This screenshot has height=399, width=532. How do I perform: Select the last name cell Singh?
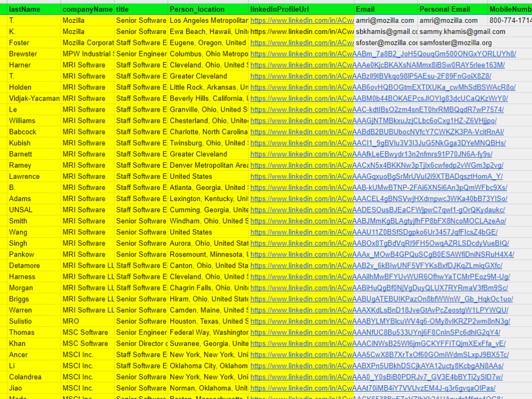[34, 244]
